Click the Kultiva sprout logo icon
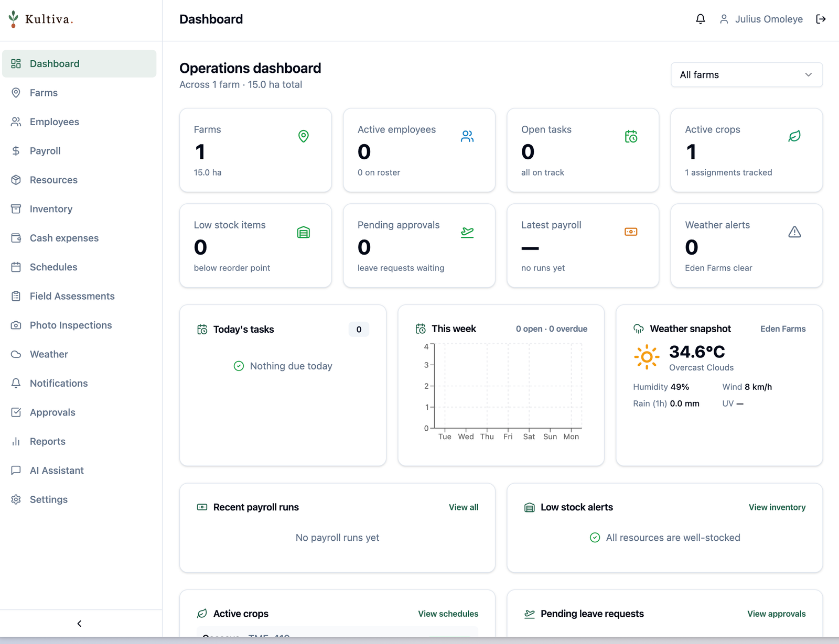Image resolution: width=839 pixels, height=644 pixels. pyautogui.click(x=14, y=19)
